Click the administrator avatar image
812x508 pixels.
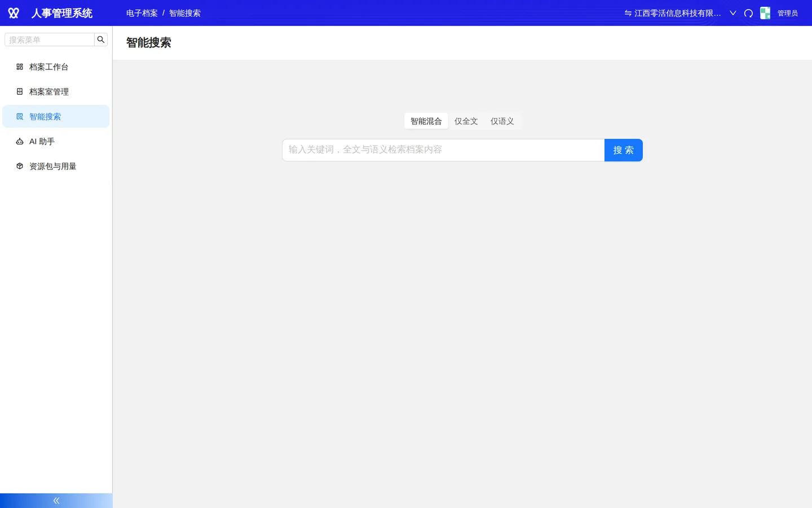point(765,13)
